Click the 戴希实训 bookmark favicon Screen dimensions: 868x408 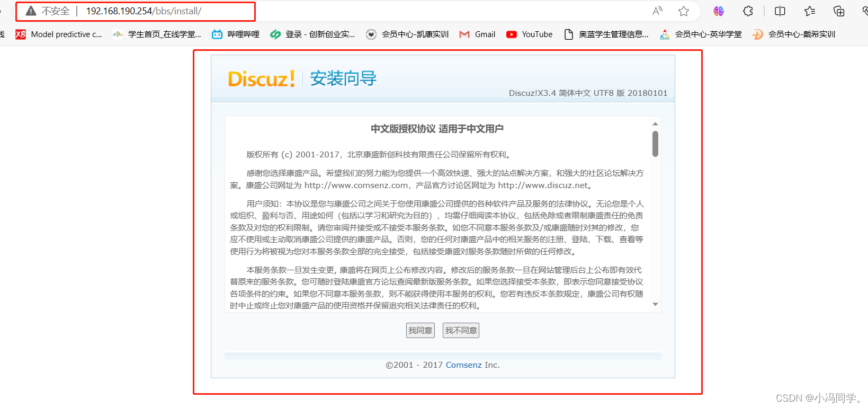(758, 34)
